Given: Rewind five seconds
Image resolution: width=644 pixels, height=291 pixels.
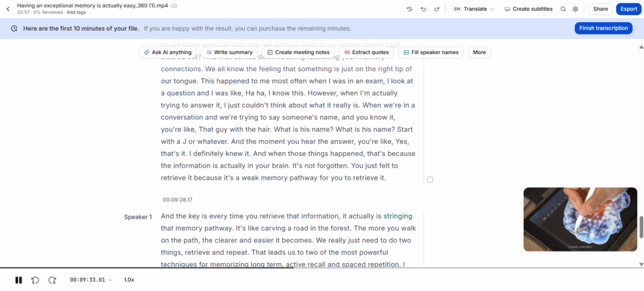Looking at the screenshot, I should coord(35,280).
